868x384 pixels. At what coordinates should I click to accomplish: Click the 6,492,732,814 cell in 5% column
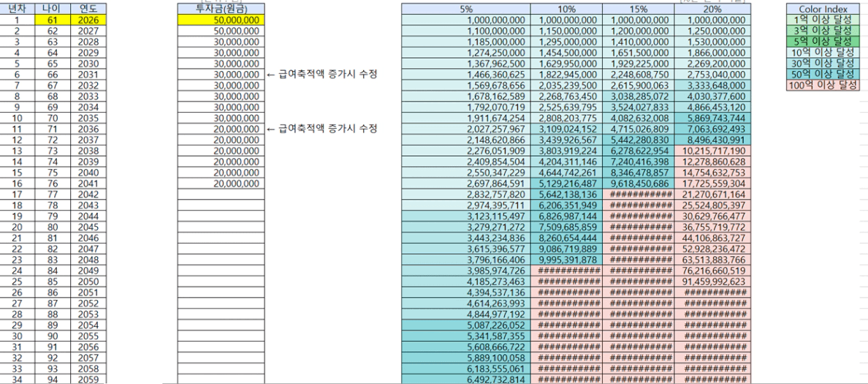[x=465, y=379]
